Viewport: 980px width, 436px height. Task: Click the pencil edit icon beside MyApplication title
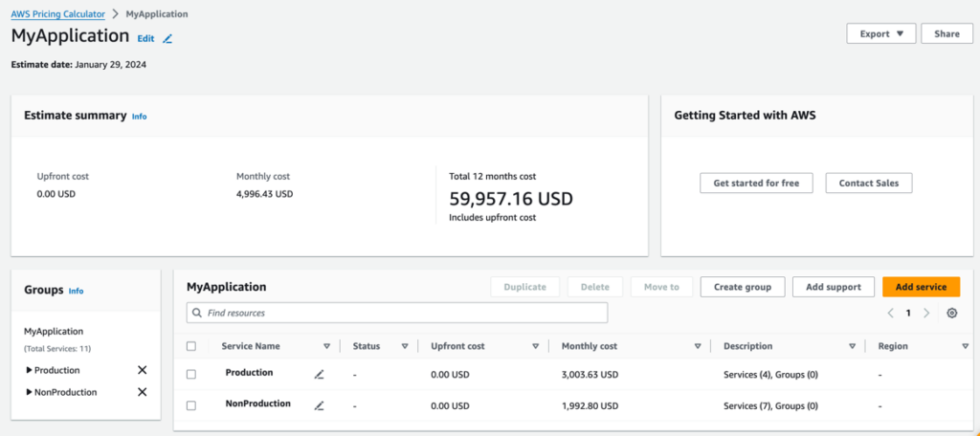tap(168, 39)
